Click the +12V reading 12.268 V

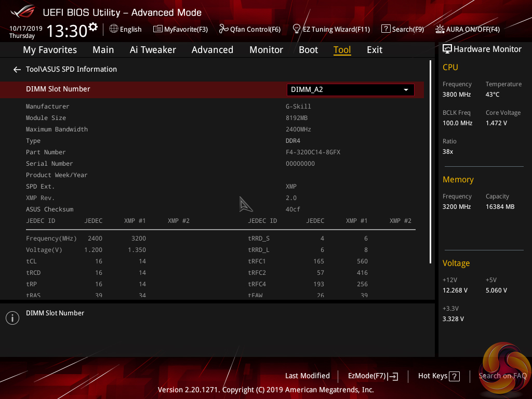coord(455,290)
